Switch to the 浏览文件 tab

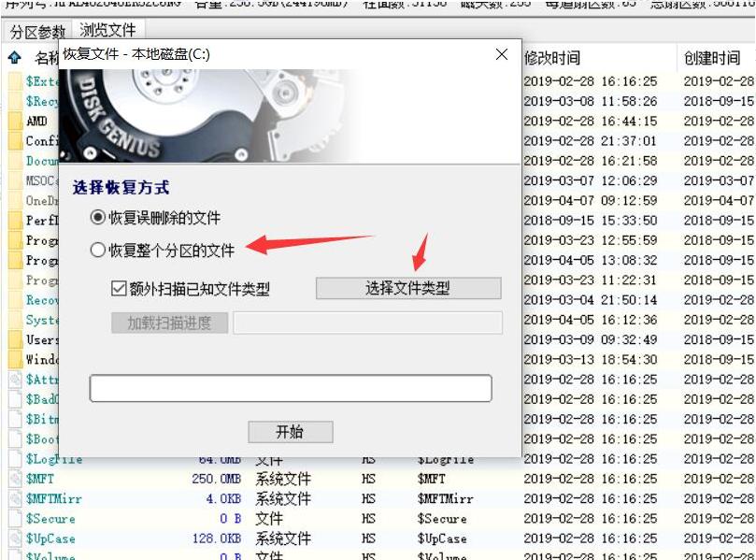[x=107, y=31]
